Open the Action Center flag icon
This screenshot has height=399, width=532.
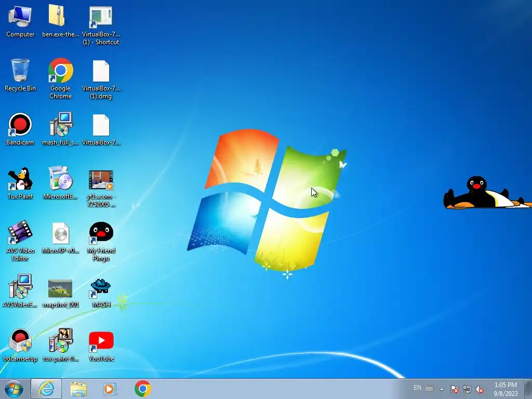(455, 389)
